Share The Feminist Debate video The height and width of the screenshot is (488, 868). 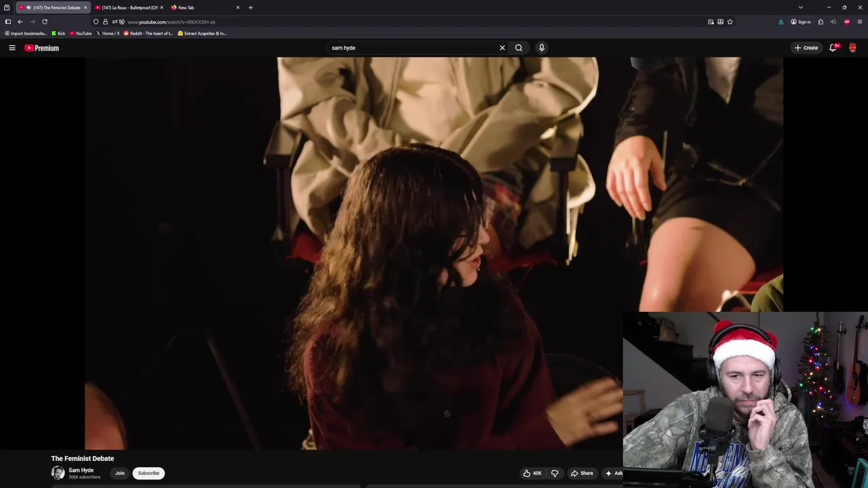click(x=582, y=473)
